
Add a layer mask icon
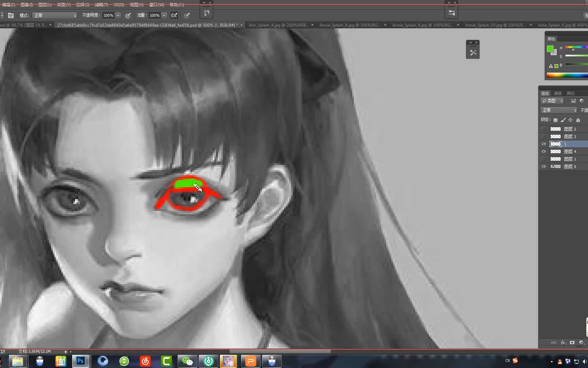tap(572, 342)
